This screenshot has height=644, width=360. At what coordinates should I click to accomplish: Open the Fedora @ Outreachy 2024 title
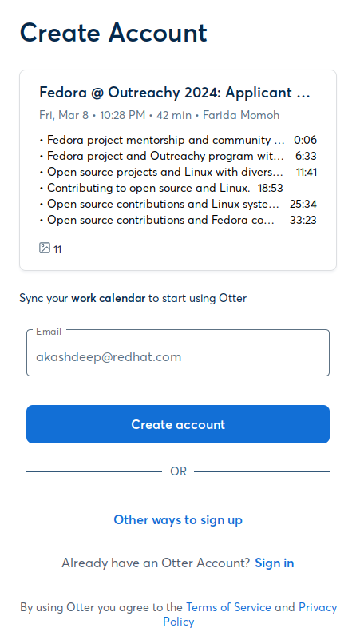pos(175,93)
